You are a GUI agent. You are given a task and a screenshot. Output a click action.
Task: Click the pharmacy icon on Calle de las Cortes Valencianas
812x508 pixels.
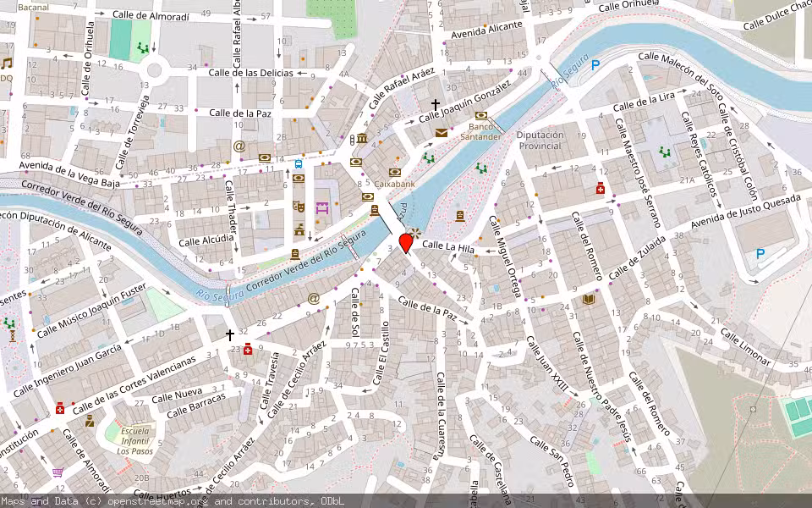[60, 406]
